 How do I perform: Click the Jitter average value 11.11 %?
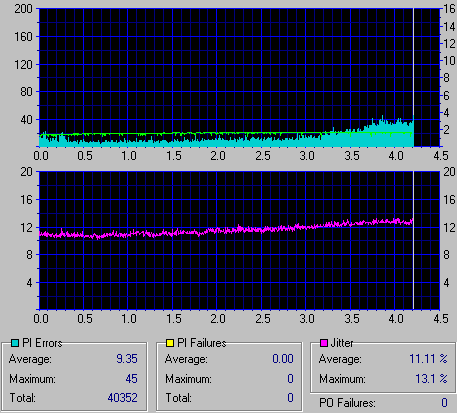[428, 359]
